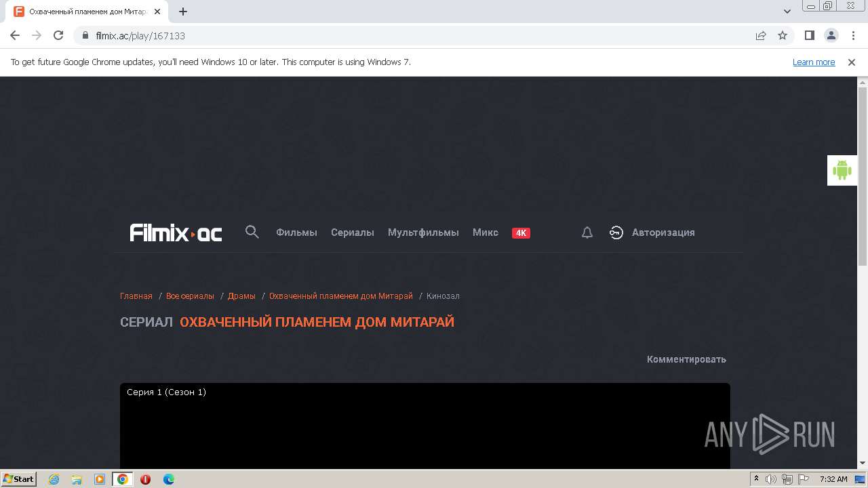Open the Сериалы menu item
Screen dimensions: 868x488
[353, 232]
